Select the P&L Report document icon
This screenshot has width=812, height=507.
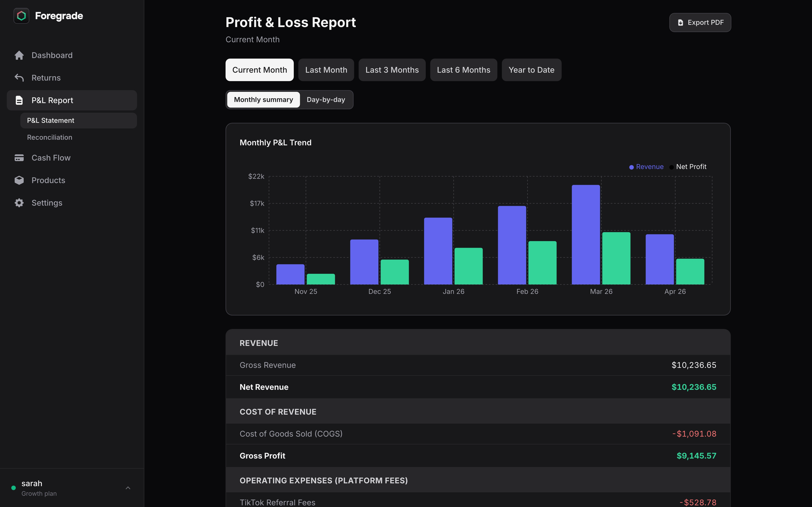tap(19, 100)
